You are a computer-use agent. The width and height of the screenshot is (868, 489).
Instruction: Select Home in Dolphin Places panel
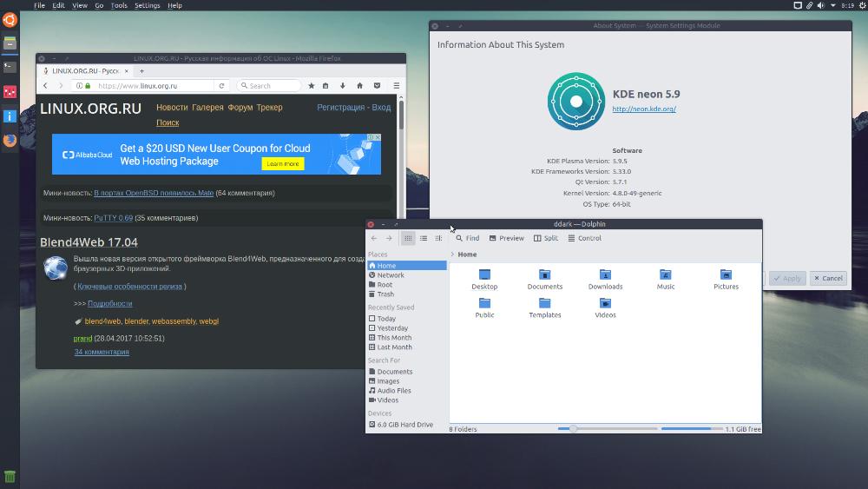(x=407, y=266)
